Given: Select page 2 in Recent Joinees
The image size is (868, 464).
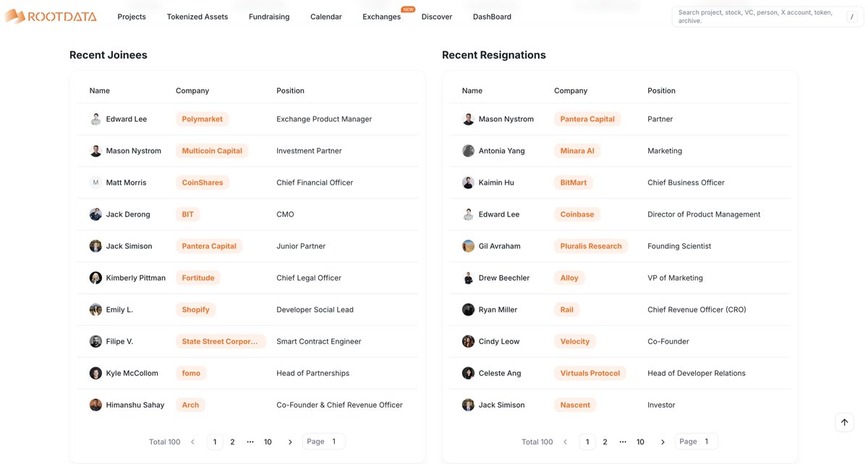Looking at the screenshot, I should pyautogui.click(x=232, y=442).
